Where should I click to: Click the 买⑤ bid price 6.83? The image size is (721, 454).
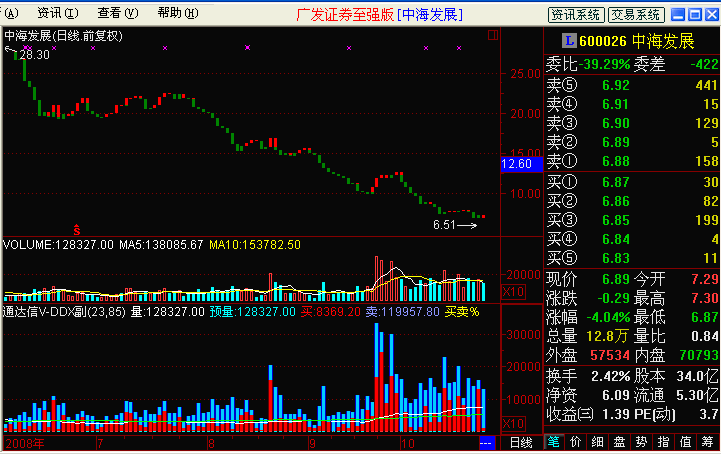click(x=616, y=259)
